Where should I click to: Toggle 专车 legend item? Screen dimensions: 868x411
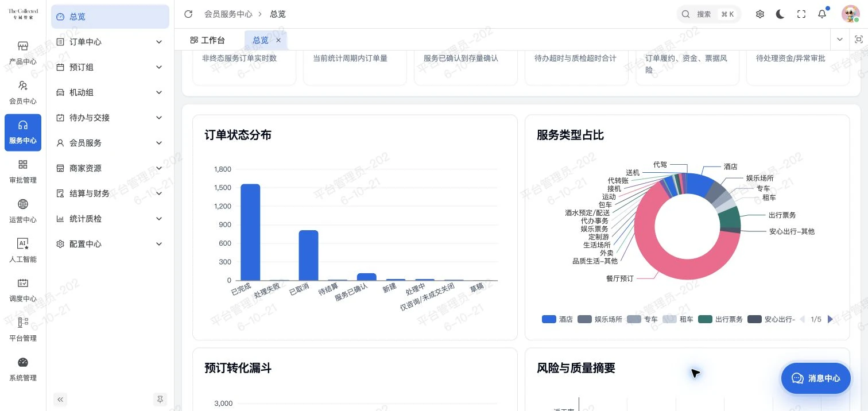pos(642,319)
